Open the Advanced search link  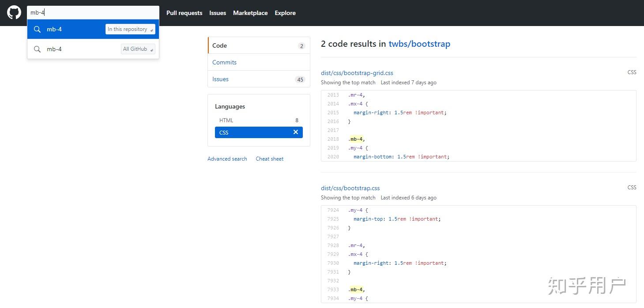(227, 159)
